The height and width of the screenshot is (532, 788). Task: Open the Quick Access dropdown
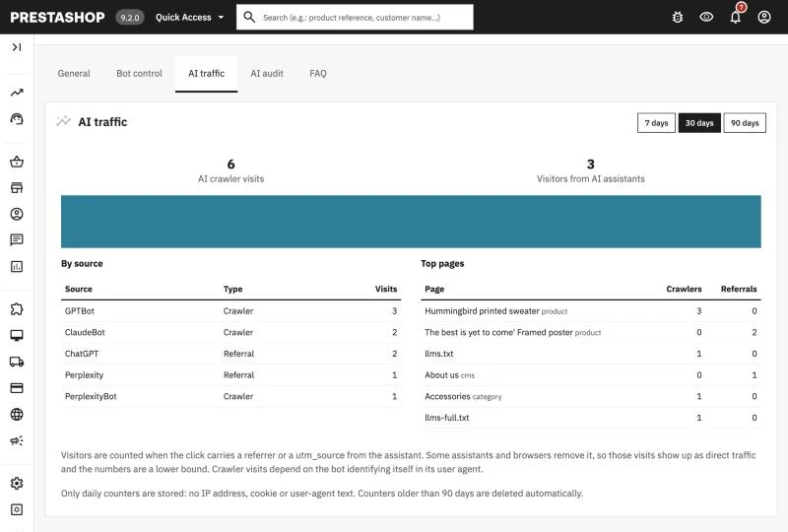tap(189, 17)
